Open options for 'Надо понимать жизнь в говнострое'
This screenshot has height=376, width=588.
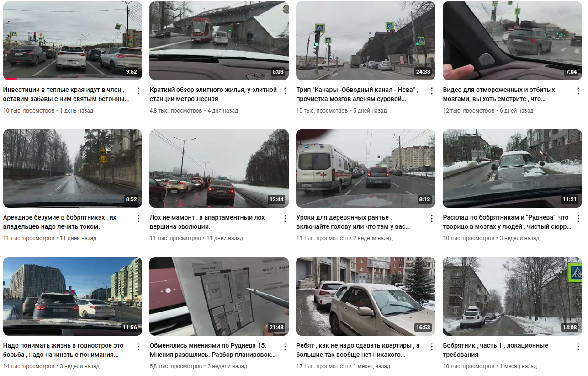pyautogui.click(x=138, y=346)
